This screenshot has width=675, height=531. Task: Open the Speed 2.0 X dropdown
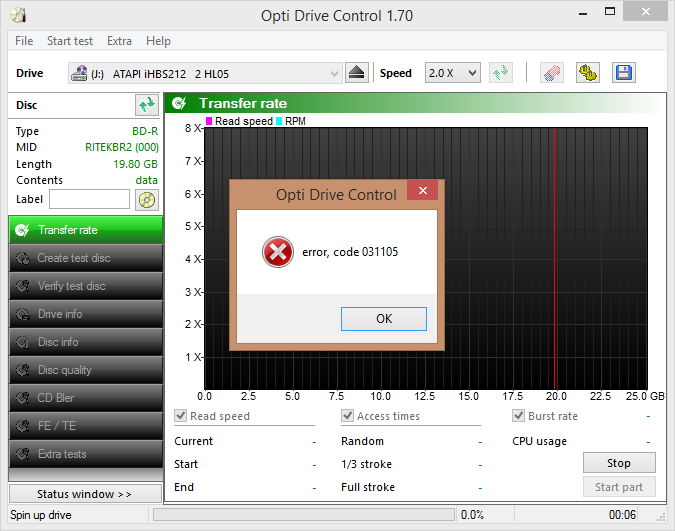pos(452,73)
